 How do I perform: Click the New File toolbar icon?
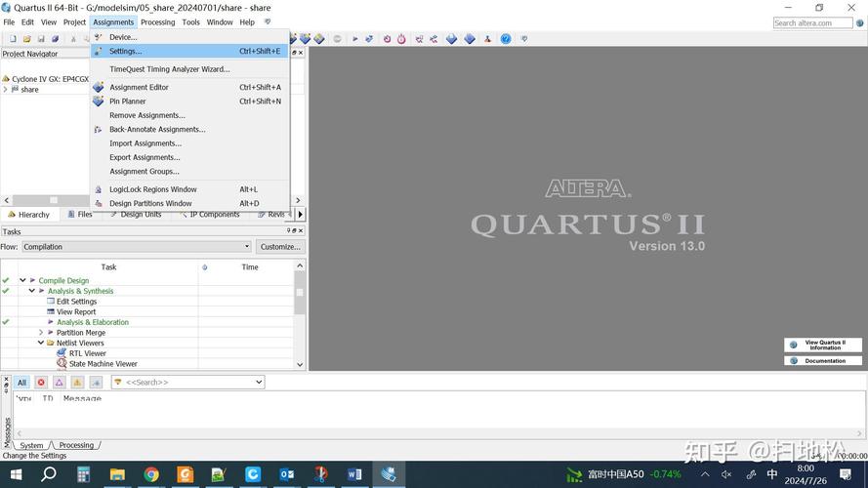click(13, 39)
